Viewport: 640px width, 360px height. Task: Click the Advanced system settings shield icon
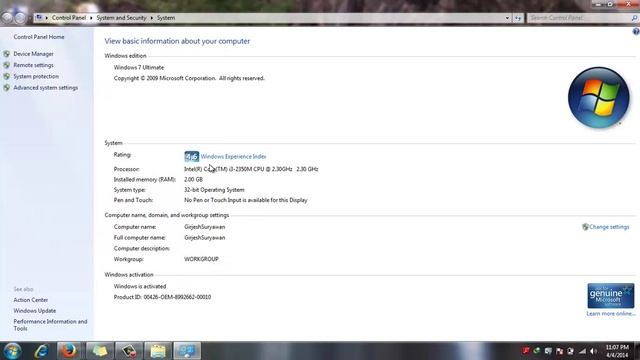point(7,88)
